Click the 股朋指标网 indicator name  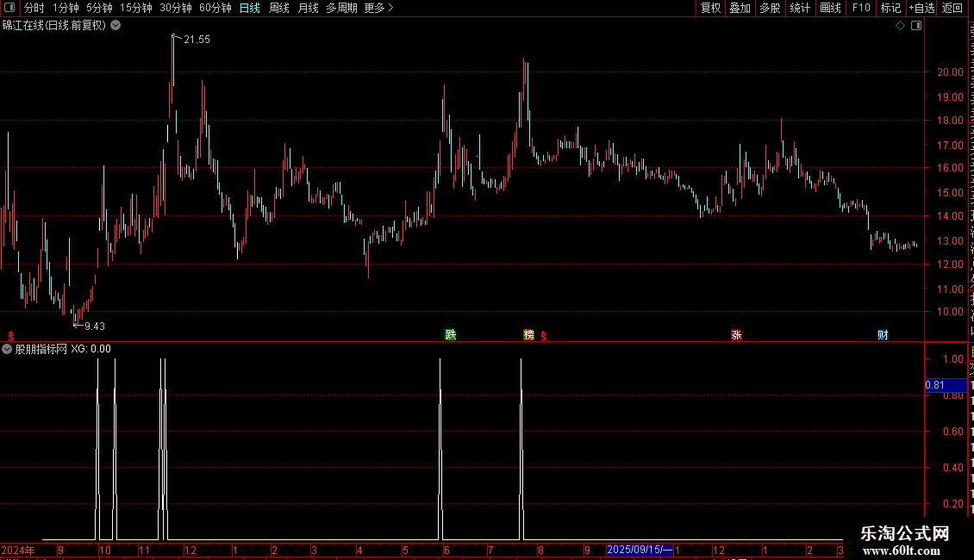41,349
